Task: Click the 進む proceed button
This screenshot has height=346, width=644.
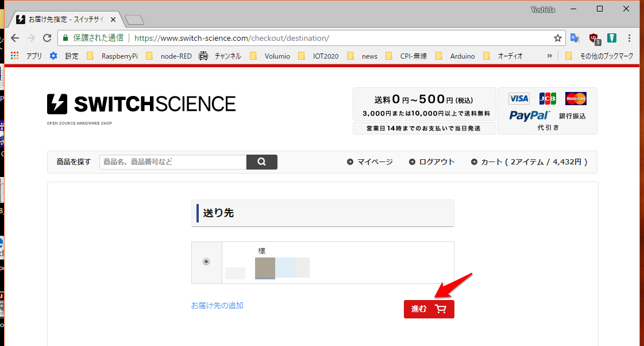Action: pos(429,309)
